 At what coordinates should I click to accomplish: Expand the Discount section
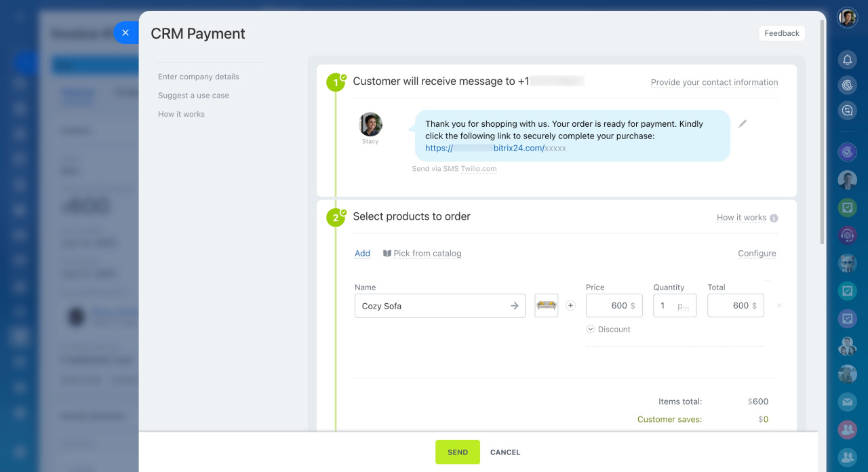(x=608, y=330)
